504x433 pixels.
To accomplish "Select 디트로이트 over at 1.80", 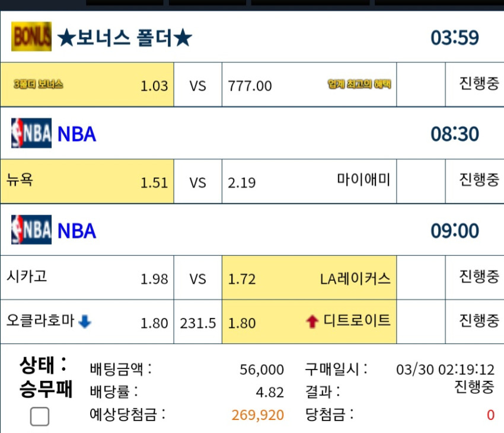I will pos(309,322).
